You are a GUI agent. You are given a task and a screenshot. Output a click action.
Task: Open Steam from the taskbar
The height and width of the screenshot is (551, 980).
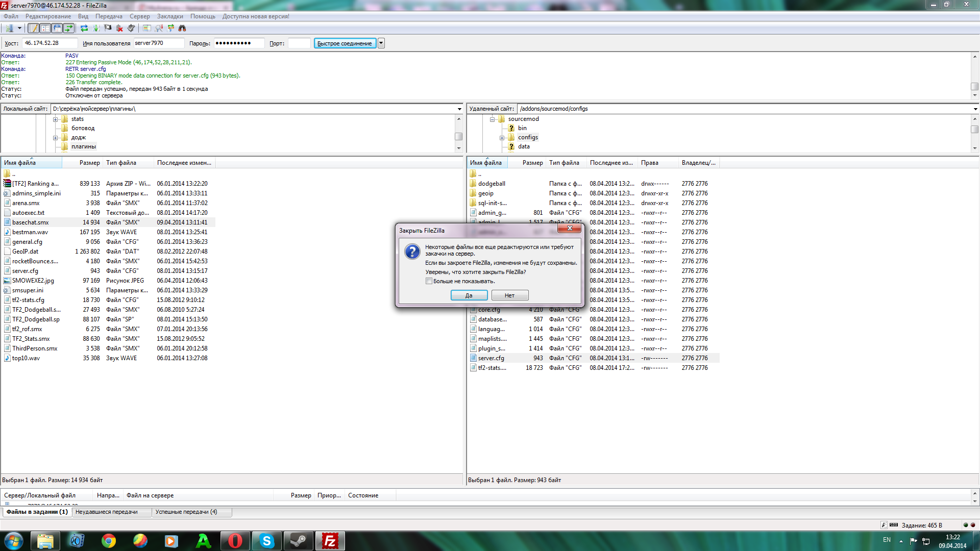click(x=299, y=541)
